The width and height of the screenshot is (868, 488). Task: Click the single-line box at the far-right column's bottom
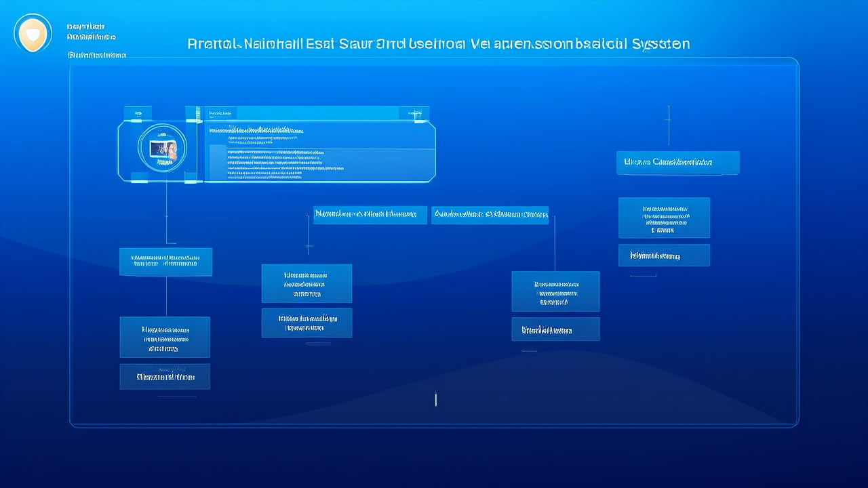664,256
